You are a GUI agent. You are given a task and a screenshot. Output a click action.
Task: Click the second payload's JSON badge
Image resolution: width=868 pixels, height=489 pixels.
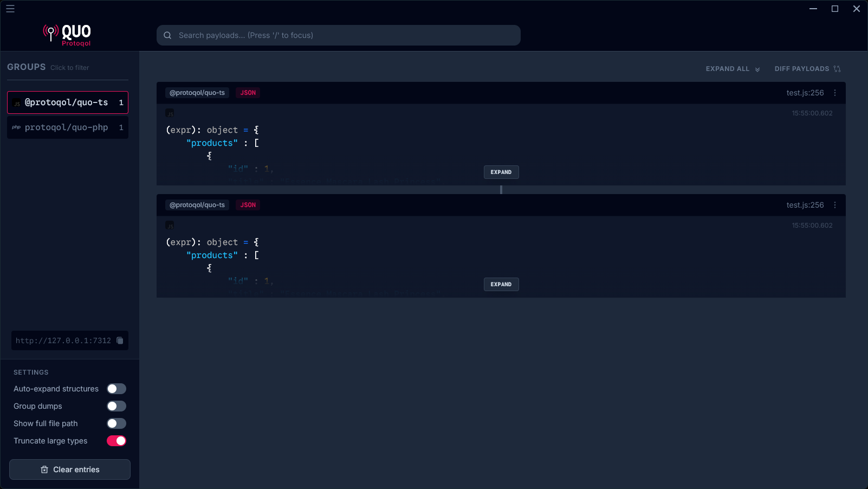click(248, 205)
